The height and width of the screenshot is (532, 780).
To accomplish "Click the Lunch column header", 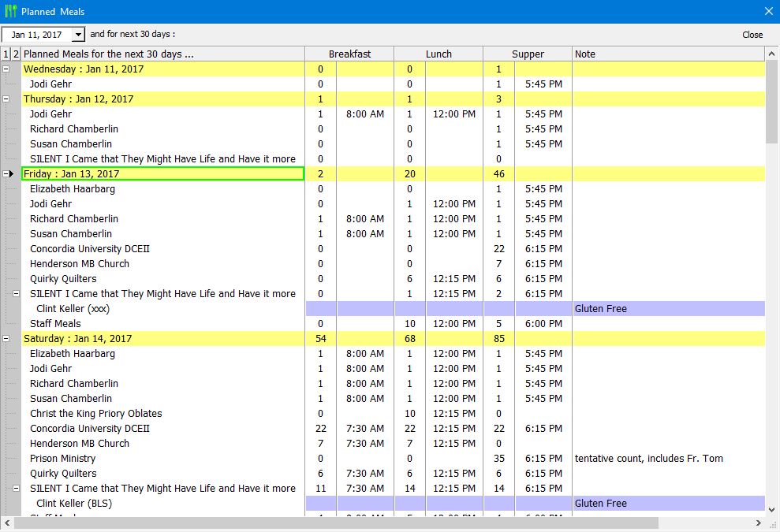I will coord(439,54).
